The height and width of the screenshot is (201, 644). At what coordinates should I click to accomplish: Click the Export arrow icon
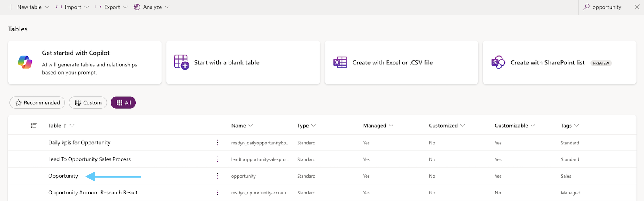(x=98, y=7)
